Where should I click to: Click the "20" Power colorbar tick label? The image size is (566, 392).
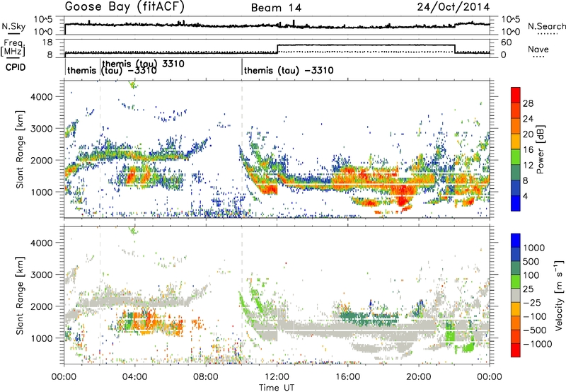pyautogui.click(x=528, y=134)
